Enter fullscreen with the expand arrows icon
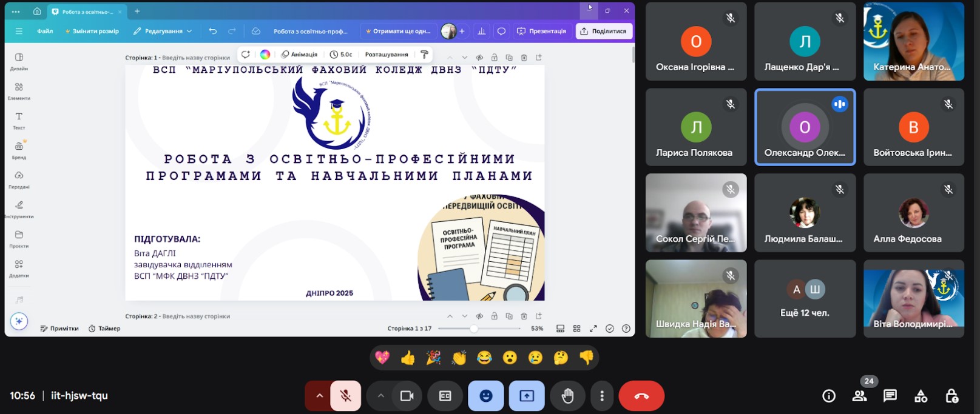Screen dimensions: 980x414 pyautogui.click(x=593, y=329)
